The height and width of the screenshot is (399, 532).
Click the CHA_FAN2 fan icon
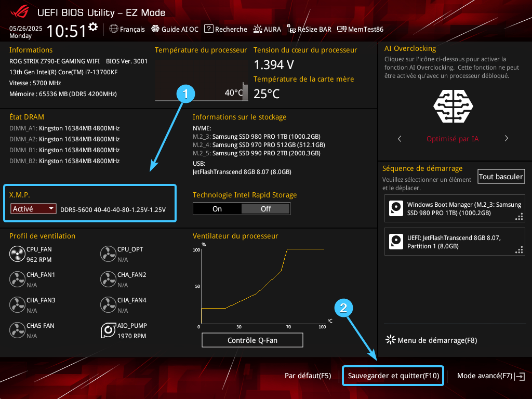pyautogui.click(x=108, y=279)
